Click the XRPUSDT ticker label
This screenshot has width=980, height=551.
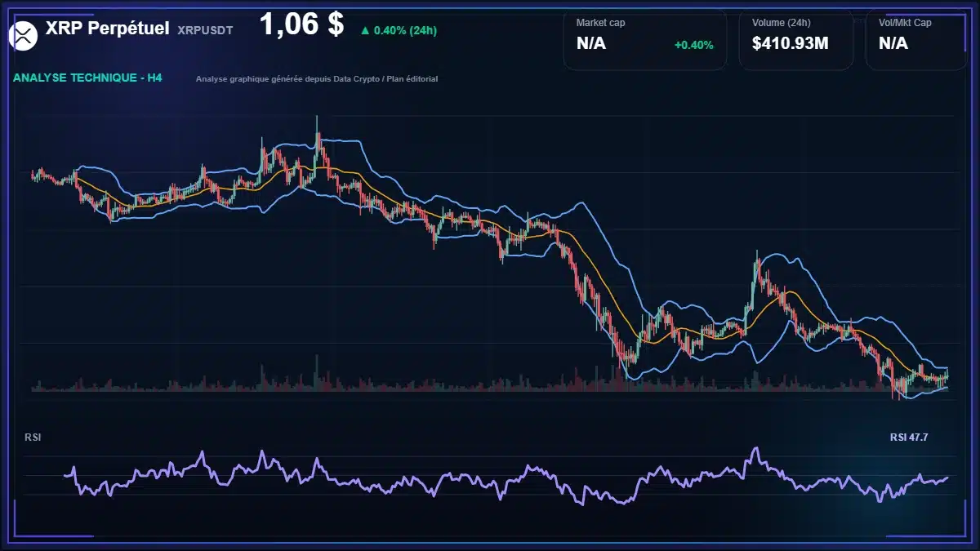pyautogui.click(x=205, y=30)
